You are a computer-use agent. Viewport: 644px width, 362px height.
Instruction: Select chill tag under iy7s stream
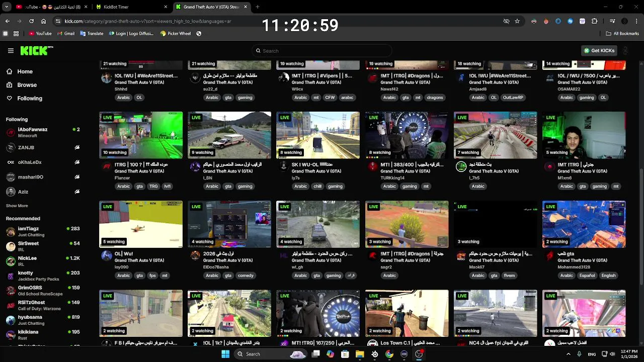coord(317,187)
